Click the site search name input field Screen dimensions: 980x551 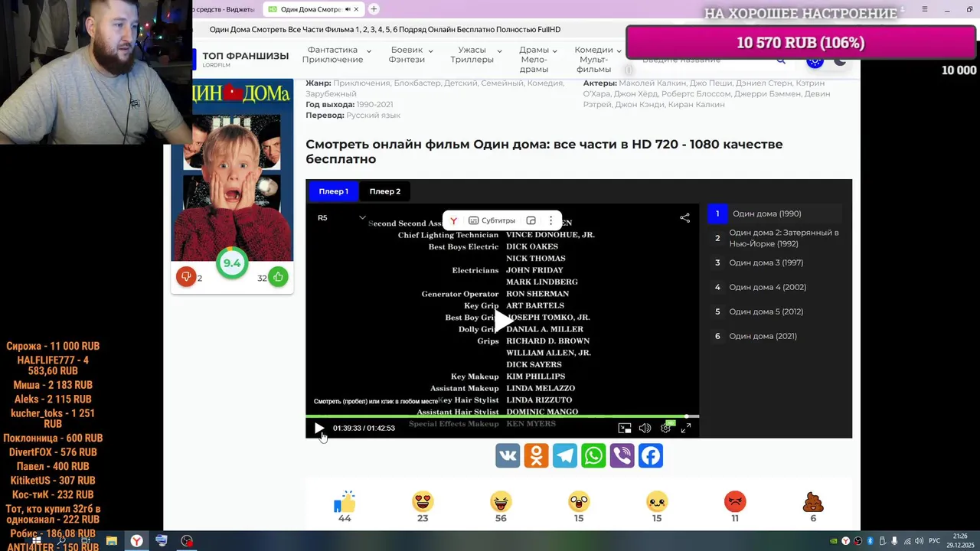704,60
